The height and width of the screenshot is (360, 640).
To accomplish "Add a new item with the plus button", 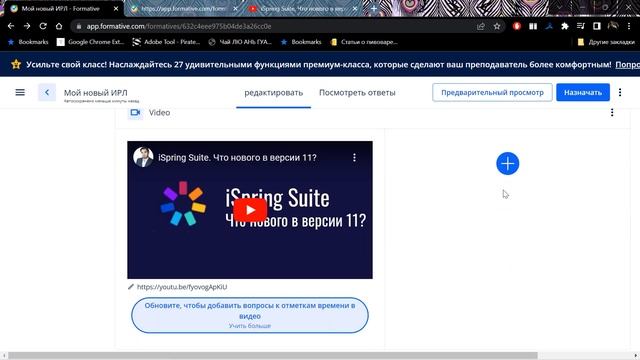I will click(x=507, y=163).
